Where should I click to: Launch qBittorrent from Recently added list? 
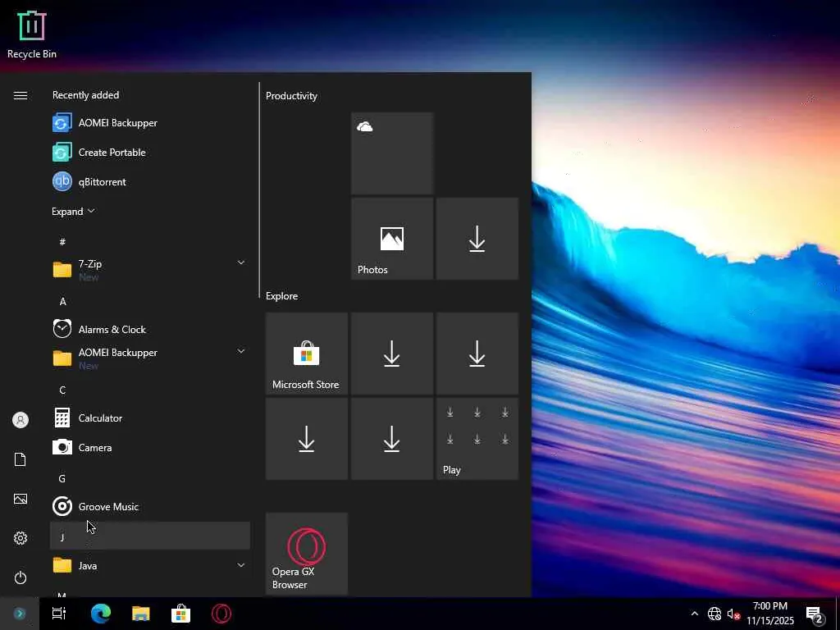(x=102, y=182)
